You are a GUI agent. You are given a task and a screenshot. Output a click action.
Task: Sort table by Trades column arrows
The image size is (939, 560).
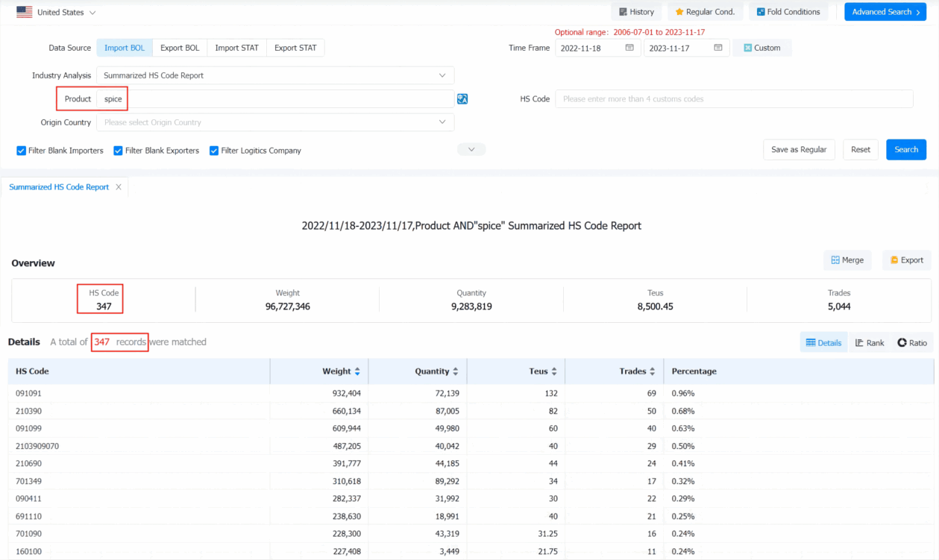tap(653, 371)
